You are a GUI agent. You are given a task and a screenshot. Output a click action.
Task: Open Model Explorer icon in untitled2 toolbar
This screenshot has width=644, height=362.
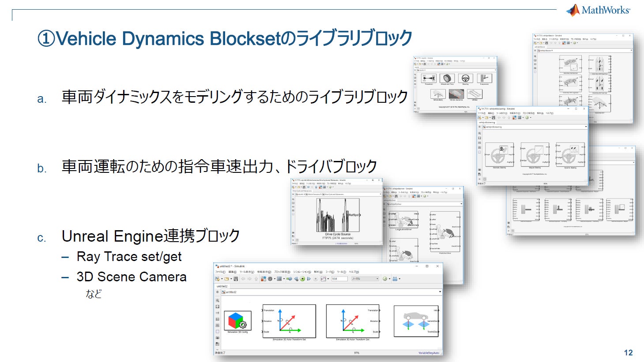point(279,279)
